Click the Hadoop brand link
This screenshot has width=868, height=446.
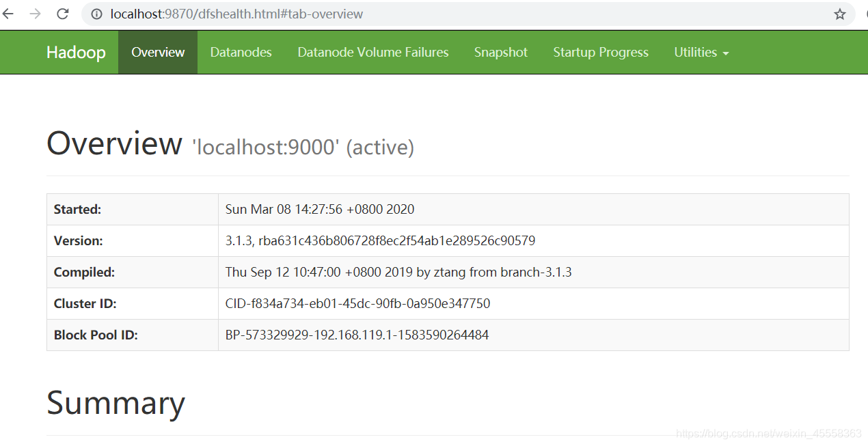coord(76,53)
